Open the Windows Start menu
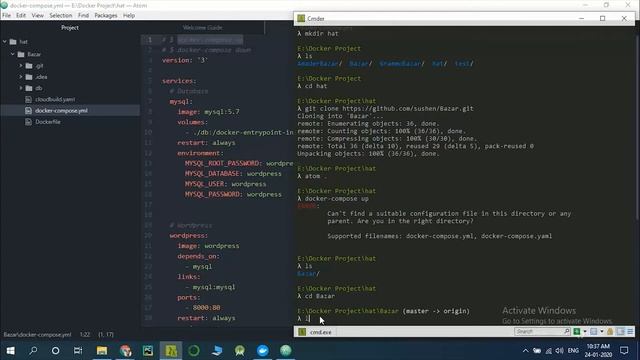 pyautogui.click(x=11, y=350)
